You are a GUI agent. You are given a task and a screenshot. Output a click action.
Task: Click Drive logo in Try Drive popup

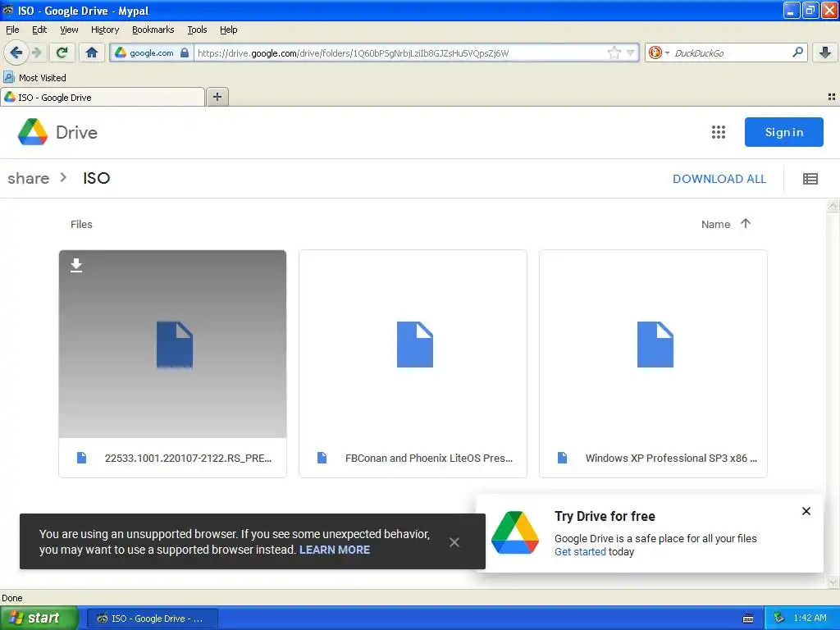[x=515, y=532]
